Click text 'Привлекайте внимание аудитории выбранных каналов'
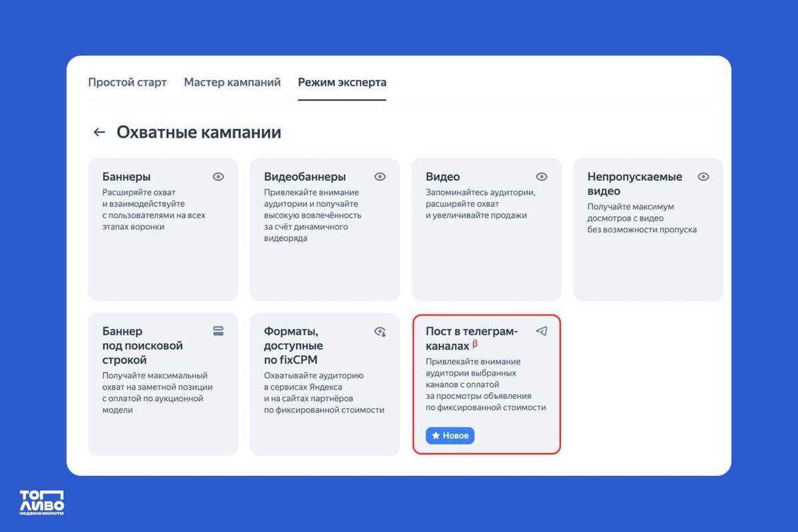This screenshot has height=532, width=798. tap(473, 373)
